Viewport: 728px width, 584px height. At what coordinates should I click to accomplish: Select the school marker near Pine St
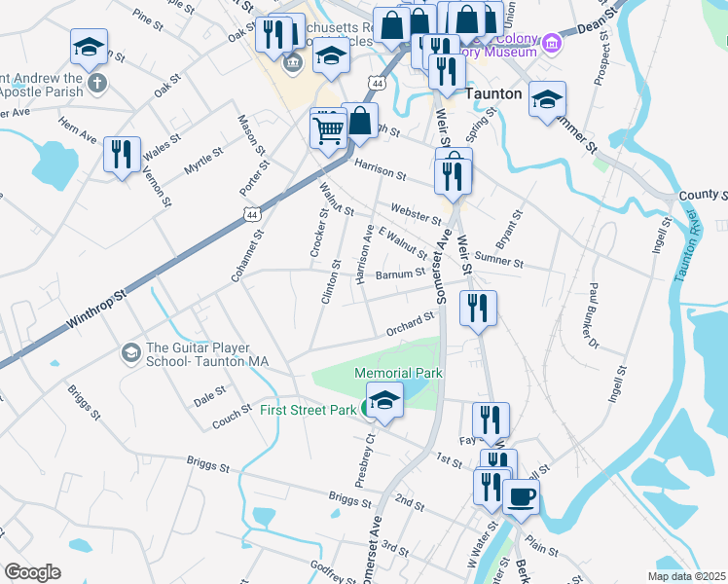coord(90,50)
